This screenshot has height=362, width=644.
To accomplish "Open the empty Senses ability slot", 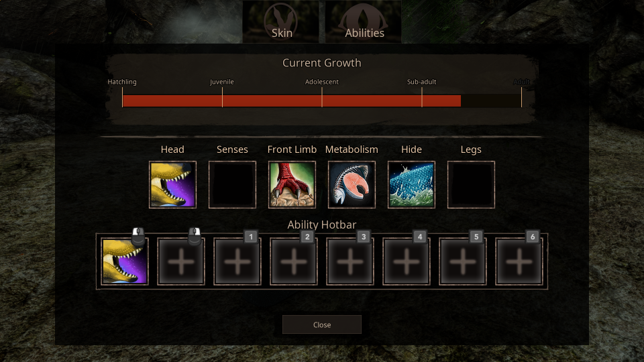I will pyautogui.click(x=232, y=185).
